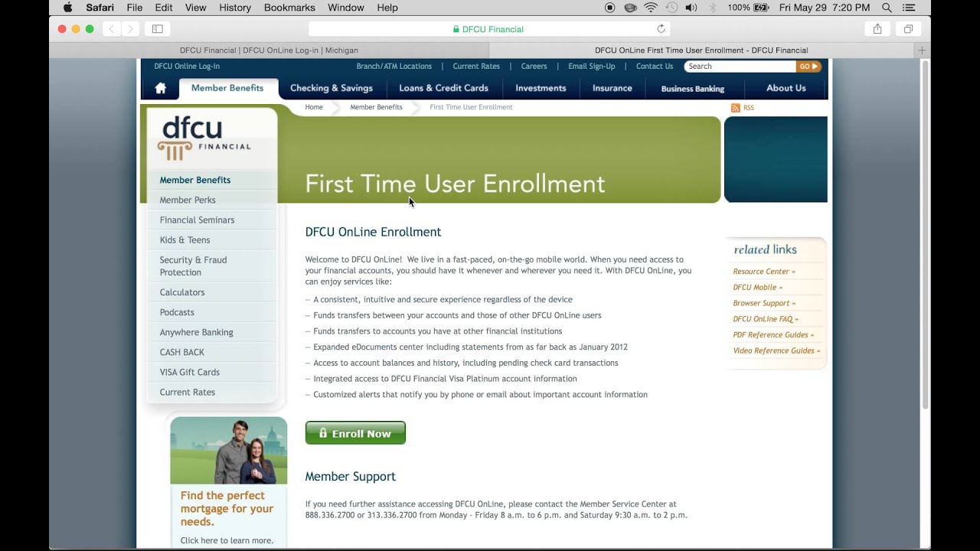Open the Member Benefits navigation tab
This screenshot has width=980, height=551.
pos(227,88)
